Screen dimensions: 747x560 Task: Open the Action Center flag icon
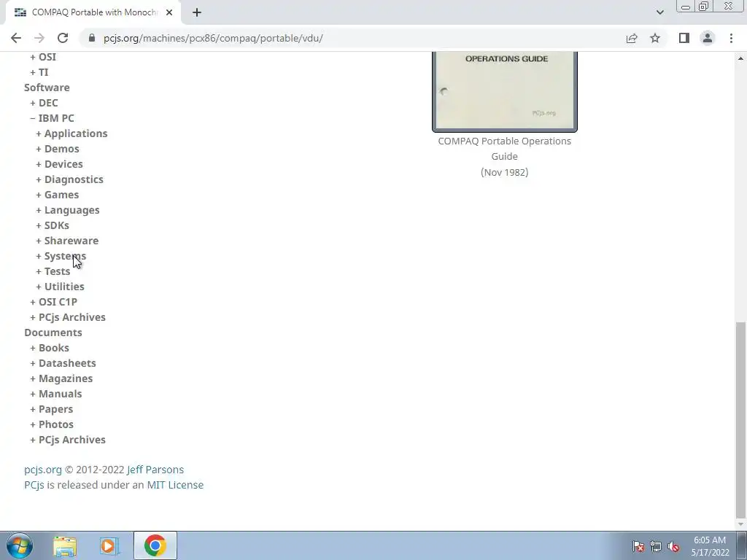click(x=638, y=546)
